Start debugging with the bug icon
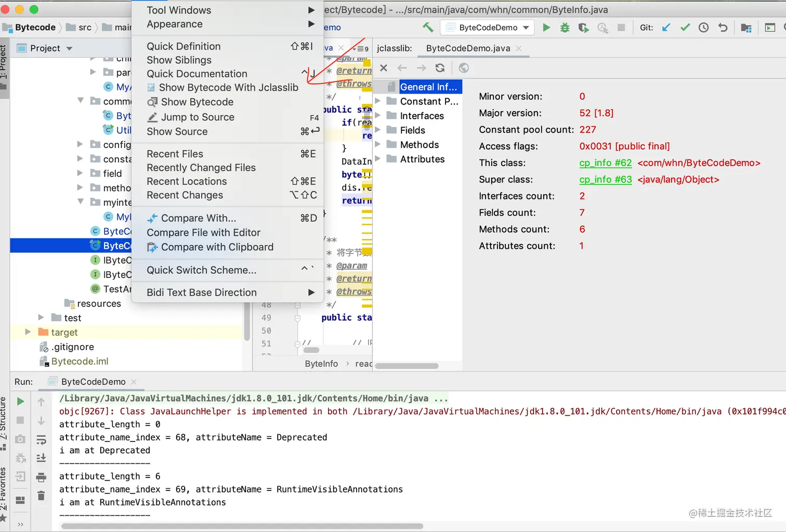 point(565,28)
